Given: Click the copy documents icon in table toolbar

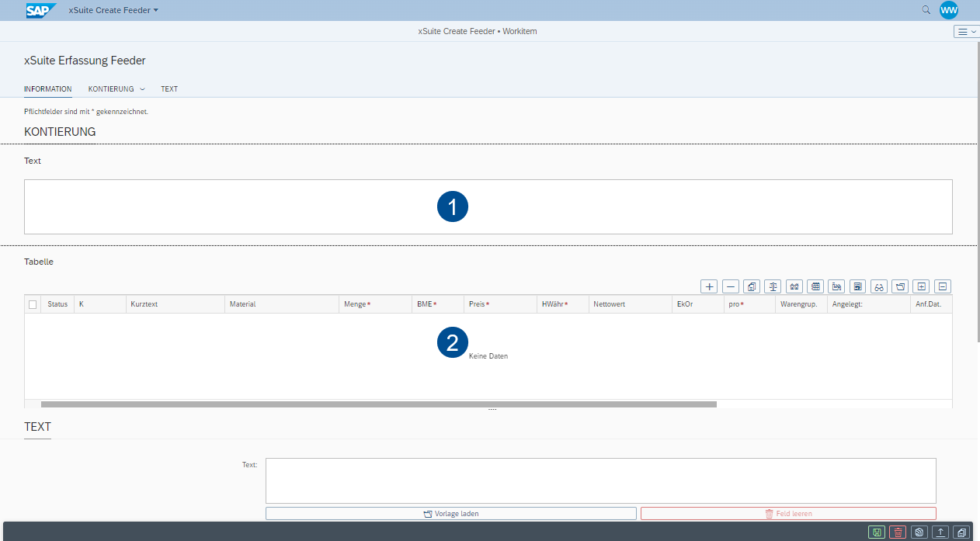Looking at the screenshot, I should click(752, 286).
